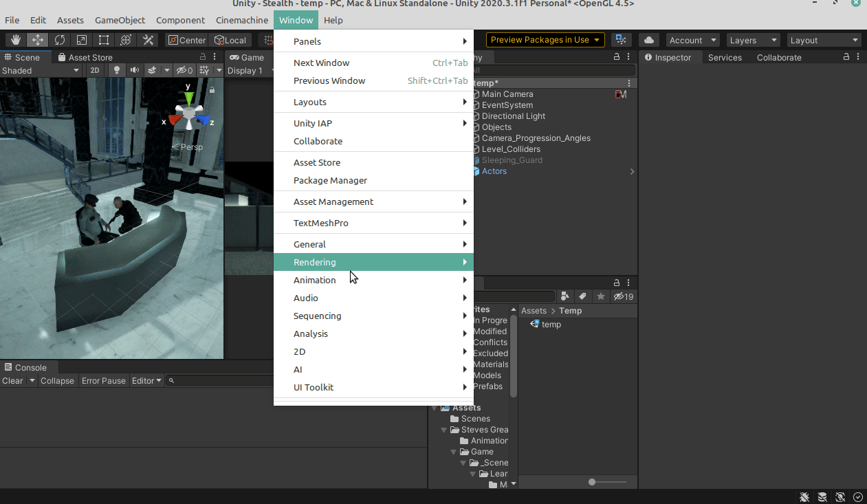The image size is (867, 504).
Task: Open the Shaded draw mode dropdown
Action: tap(41, 70)
